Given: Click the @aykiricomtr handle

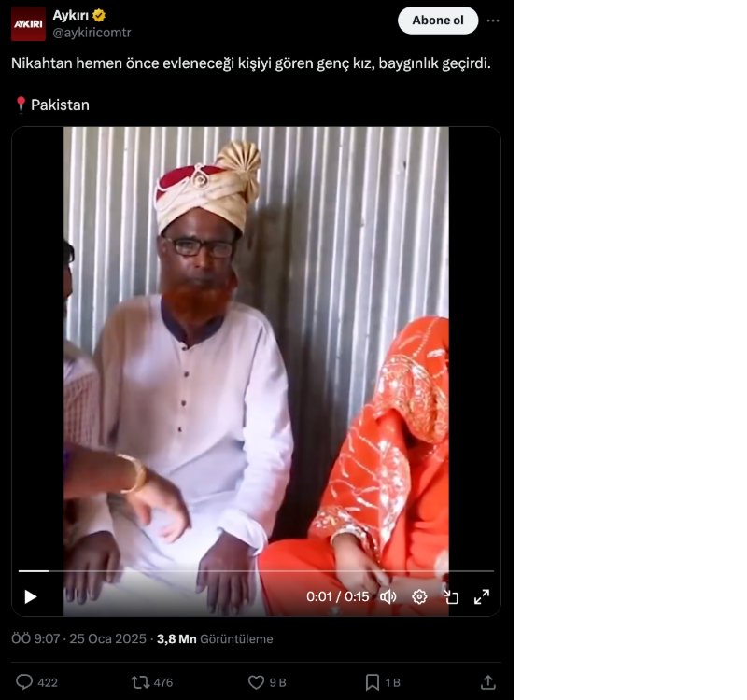Looking at the screenshot, I should click(92, 33).
